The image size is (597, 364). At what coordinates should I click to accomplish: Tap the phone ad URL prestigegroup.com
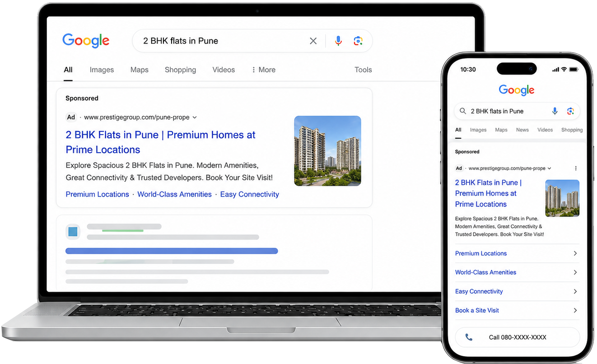coord(507,168)
